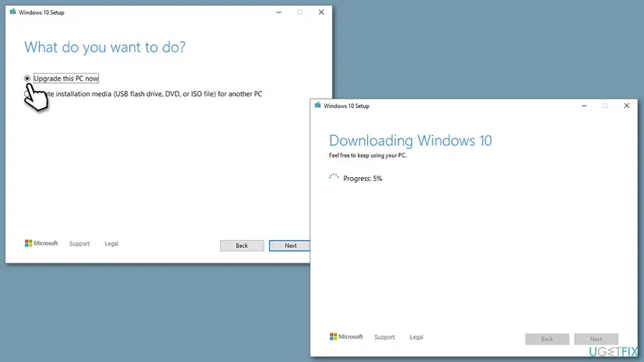This screenshot has width=644, height=362.
Task: Click the 'Feel free to keep using your PC.' text
Action: (368, 155)
